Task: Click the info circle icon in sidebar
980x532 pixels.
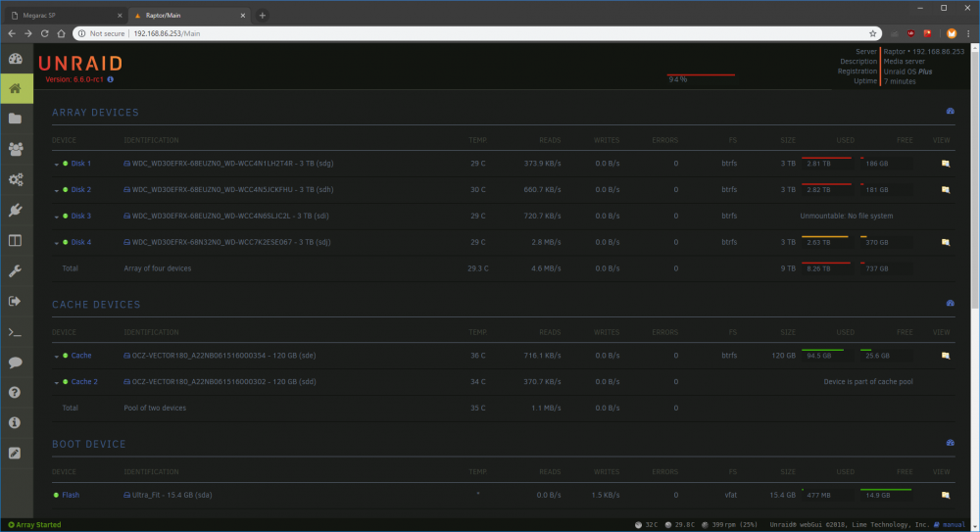Action: (16, 422)
